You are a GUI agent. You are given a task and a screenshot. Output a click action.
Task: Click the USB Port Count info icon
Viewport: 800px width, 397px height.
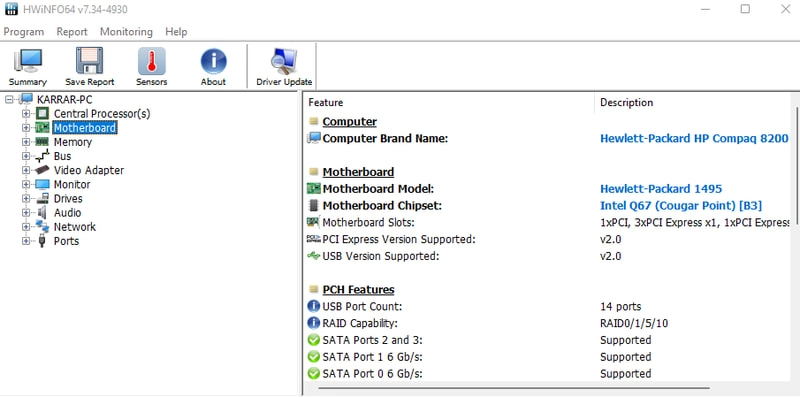click(314, 307)
